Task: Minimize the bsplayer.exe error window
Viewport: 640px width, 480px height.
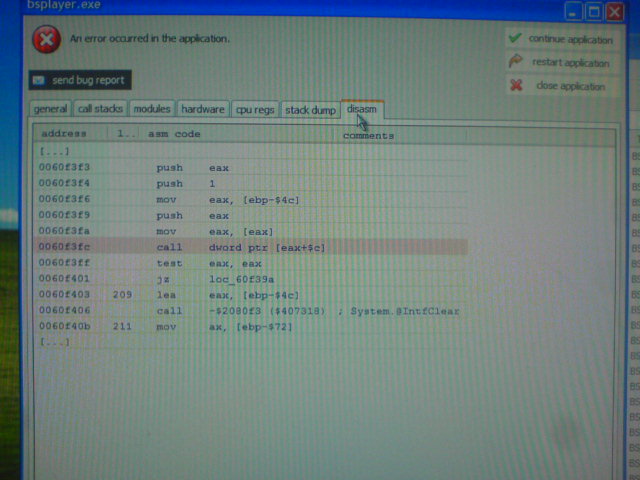Action: pos(573,11)
